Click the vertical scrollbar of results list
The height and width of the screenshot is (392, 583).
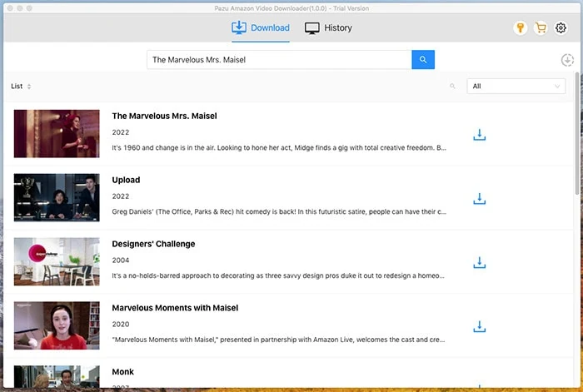coord(577,134)
